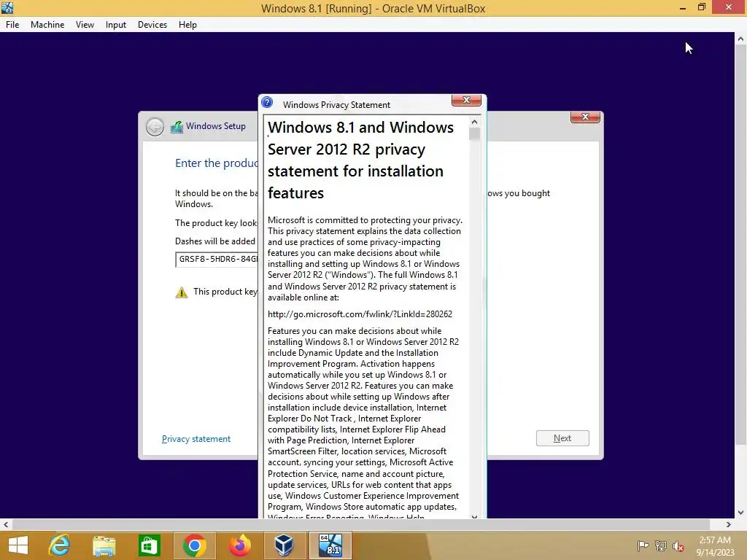Viewport: 747px width, 560px height.
Task: Launch Firefox from the taskbar
Action: tap(239, 545)
